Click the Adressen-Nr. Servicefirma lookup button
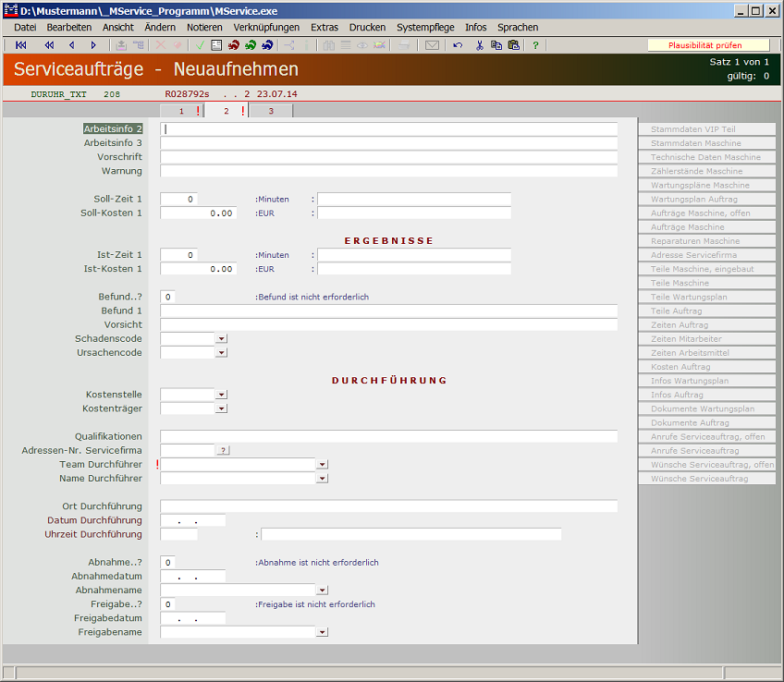784x682 pixels. [x=223, y=450]
